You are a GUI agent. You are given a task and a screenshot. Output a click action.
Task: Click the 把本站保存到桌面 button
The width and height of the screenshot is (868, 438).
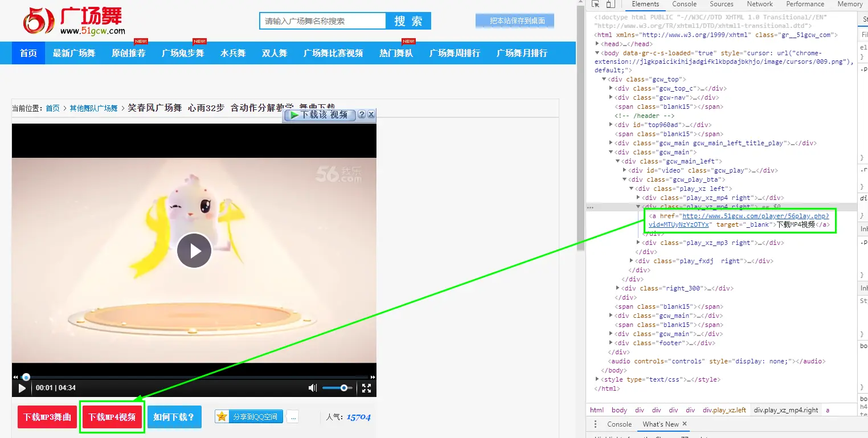pos(515,21)
